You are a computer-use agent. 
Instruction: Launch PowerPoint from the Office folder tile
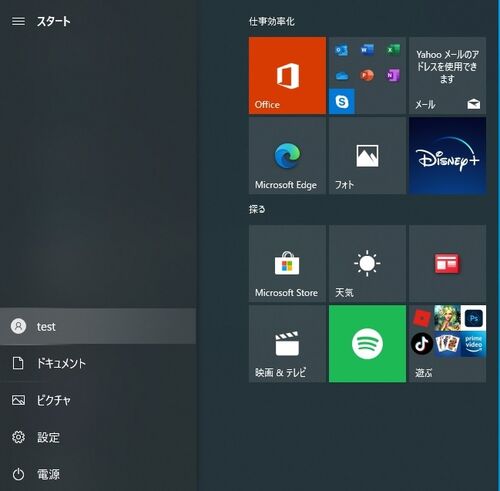coord(367,76)
